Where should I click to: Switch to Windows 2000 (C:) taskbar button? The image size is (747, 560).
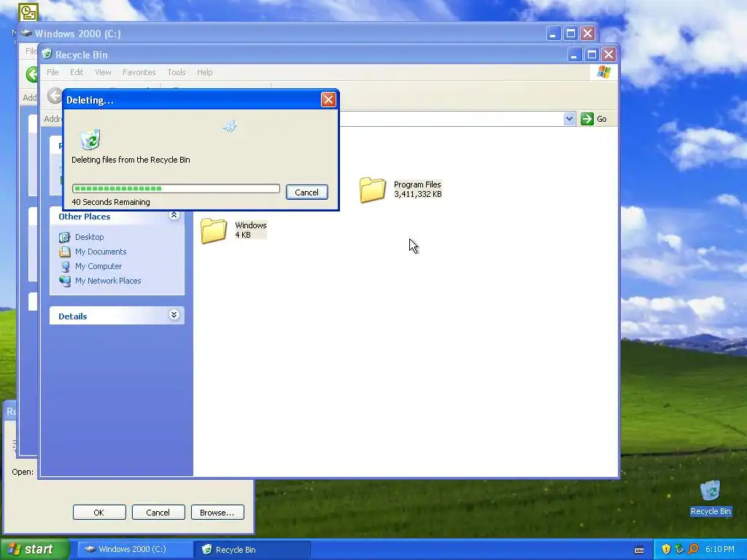point(134,550)
